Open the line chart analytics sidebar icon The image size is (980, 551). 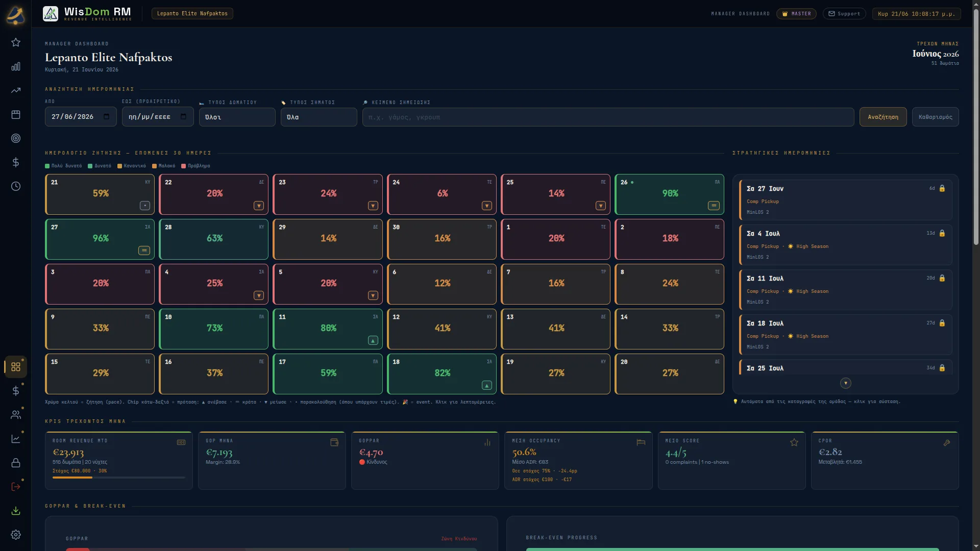[16, 439]
